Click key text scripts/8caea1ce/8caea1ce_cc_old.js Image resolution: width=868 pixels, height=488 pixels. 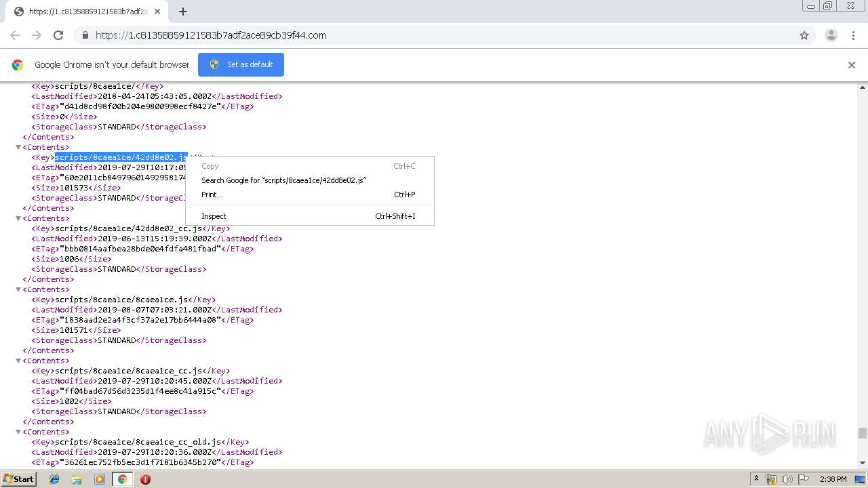coord(138,442)
